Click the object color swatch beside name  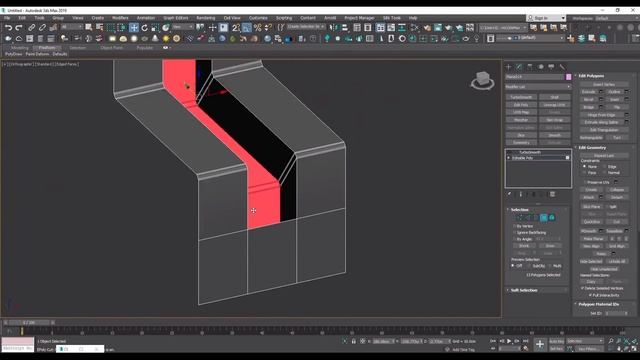tap(569, 77)
